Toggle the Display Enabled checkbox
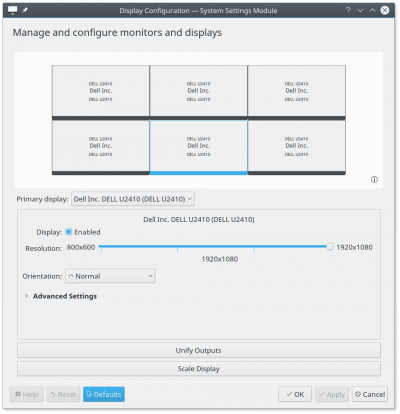This screenshot has width=400, height=414. pos(69,232)
